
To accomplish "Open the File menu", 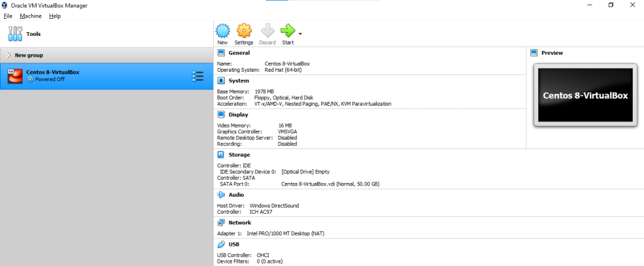I will coord(8,16).
